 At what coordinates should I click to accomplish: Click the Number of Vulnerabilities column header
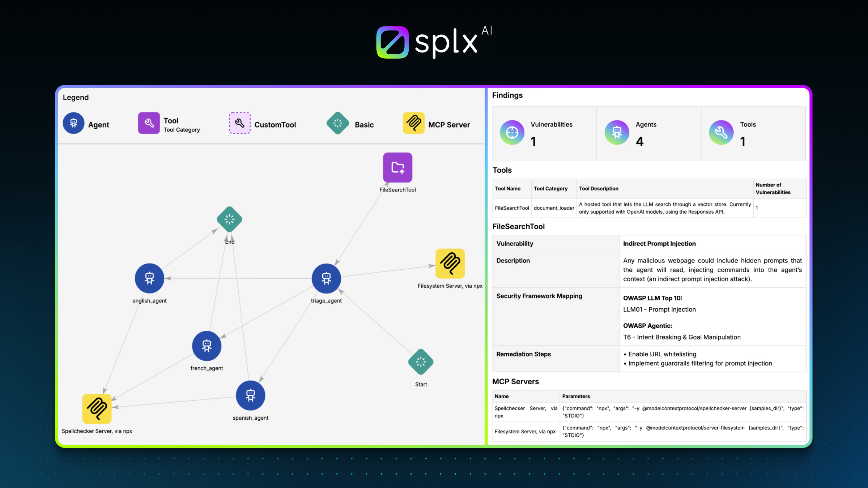point(773,189)
